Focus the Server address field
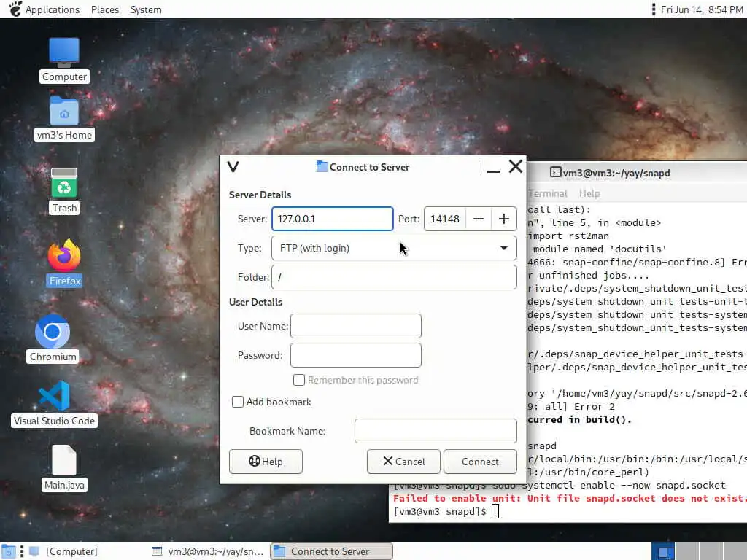This screenshot has width=747, height=560. point(332,219)
